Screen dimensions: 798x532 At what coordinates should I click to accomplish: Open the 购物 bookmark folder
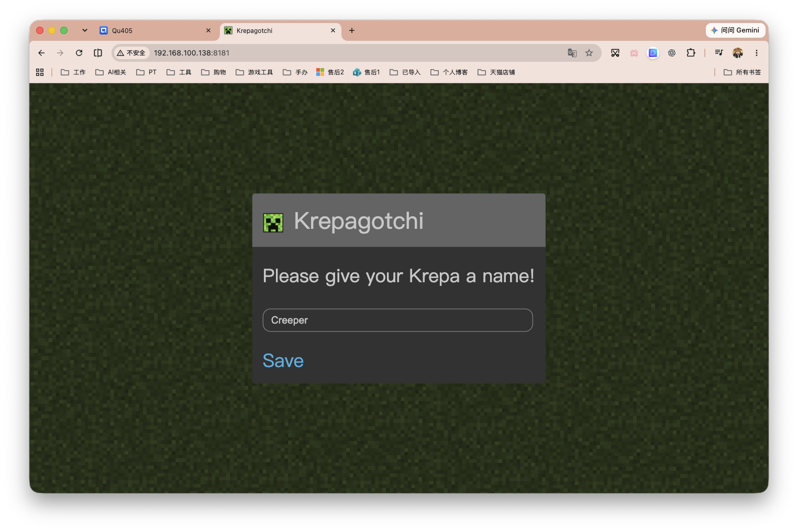214,72
